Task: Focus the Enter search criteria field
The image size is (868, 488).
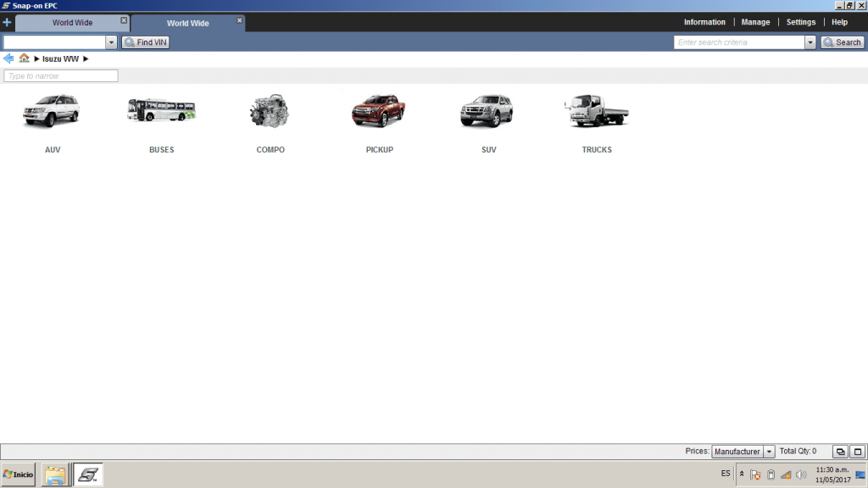Action: (739, 42)
